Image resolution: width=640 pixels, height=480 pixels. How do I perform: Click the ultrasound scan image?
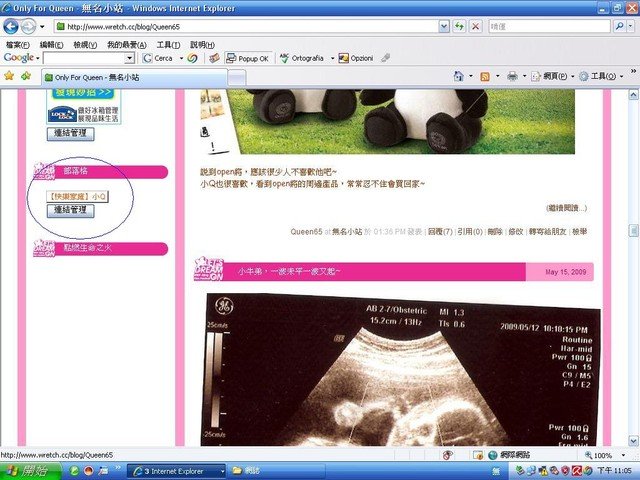(401, 370)
